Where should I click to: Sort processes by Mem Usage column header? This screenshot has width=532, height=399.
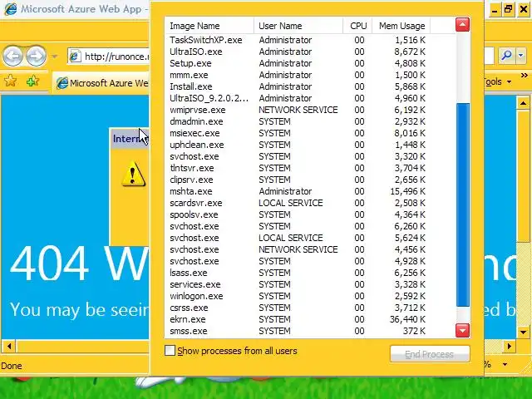click(401, 26)
